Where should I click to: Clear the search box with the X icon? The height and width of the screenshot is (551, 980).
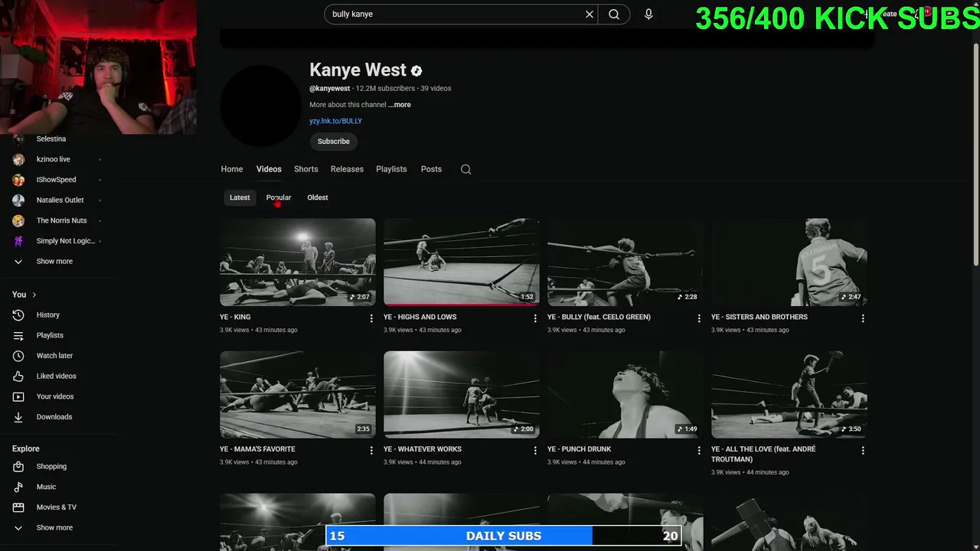[x=590, y=14]
